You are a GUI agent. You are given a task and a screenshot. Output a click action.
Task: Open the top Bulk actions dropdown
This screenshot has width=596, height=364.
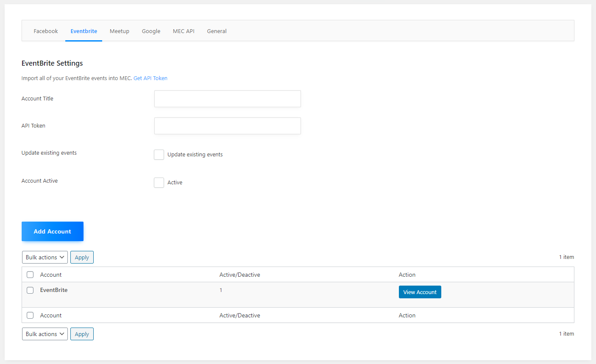click(x=45, y=257)
